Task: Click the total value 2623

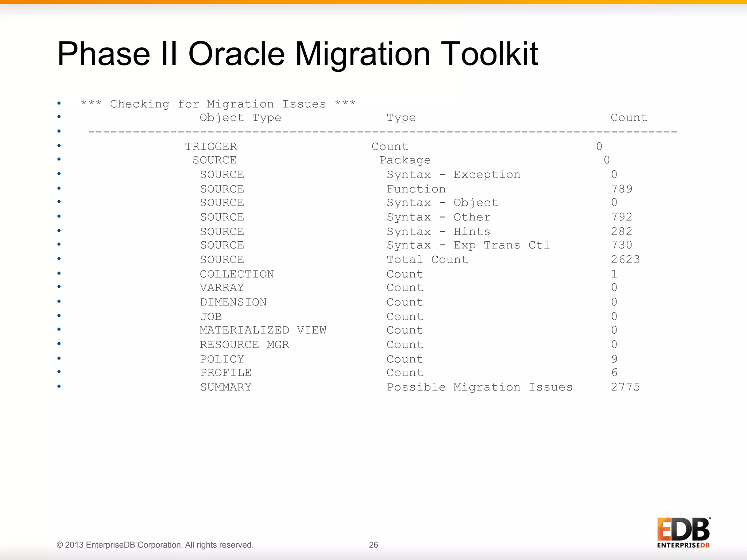Action: point(625,260)
